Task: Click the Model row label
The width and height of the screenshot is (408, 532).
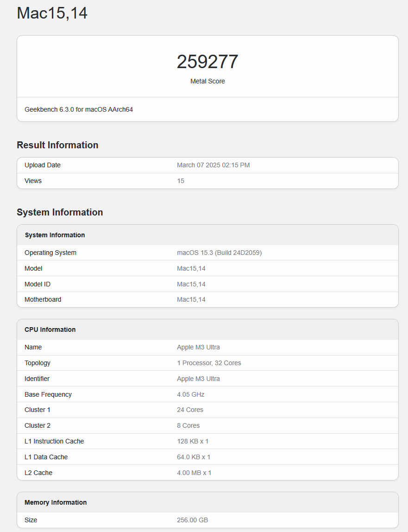Action: click(33, 268)
